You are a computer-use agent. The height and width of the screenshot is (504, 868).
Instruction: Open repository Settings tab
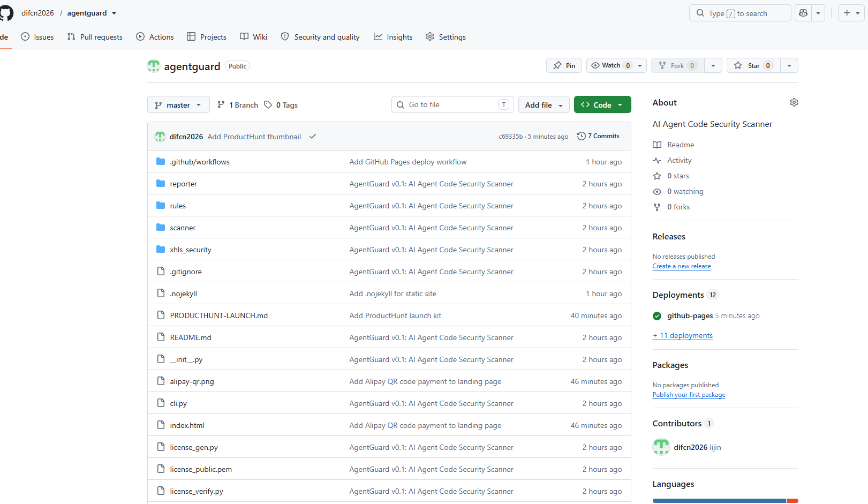point(446,37)
